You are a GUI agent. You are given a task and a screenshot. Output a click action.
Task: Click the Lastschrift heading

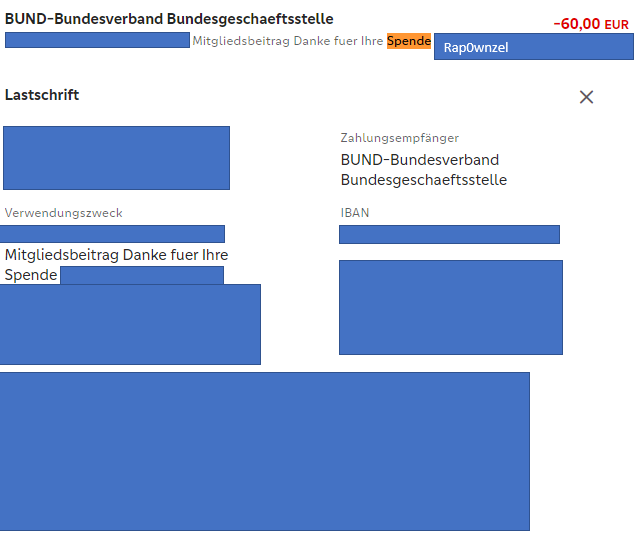click(42, 95)
